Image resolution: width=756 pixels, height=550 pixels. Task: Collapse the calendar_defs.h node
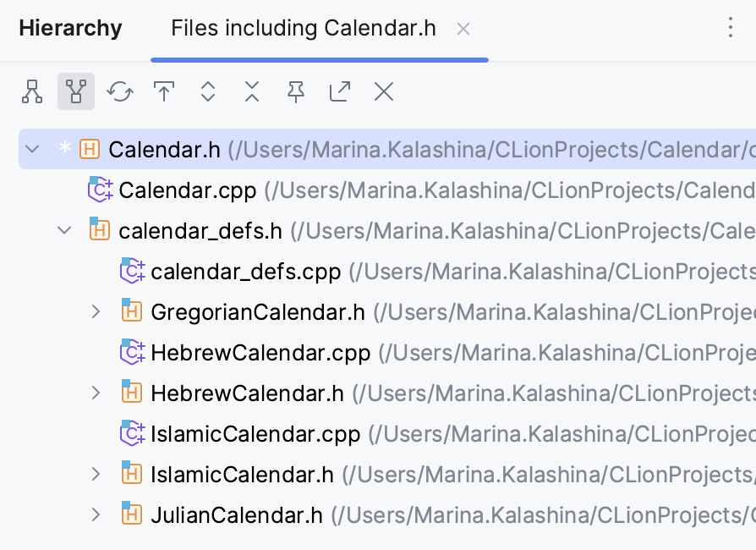pyautogui.click(x=63, y=230)
